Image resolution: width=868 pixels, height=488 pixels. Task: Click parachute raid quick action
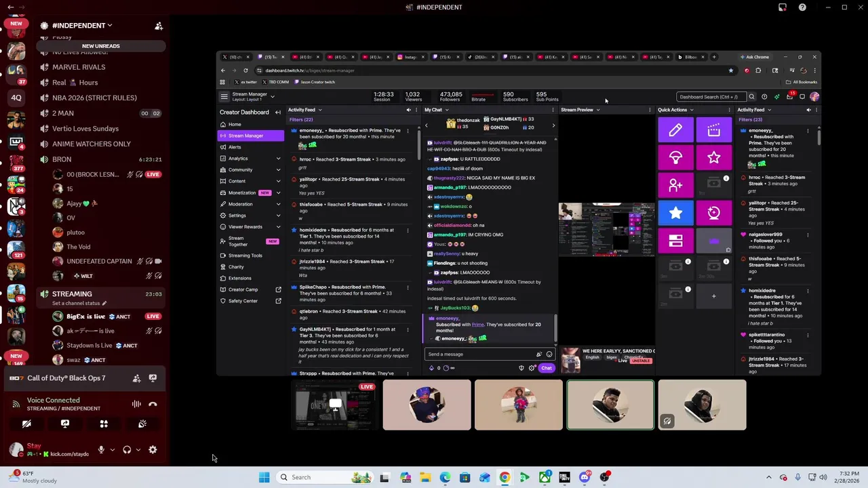click(x=675, y=157)
